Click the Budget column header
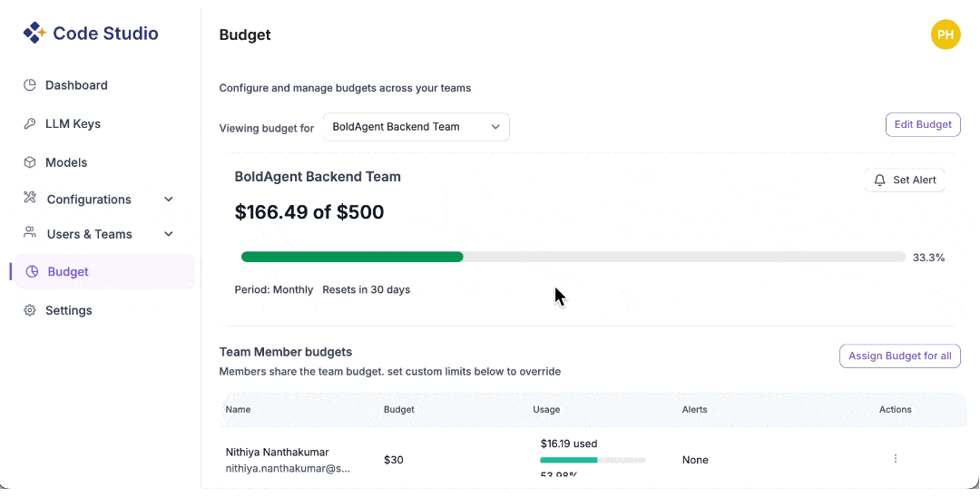This screenshot has width=980, height=497. [398, 410]
